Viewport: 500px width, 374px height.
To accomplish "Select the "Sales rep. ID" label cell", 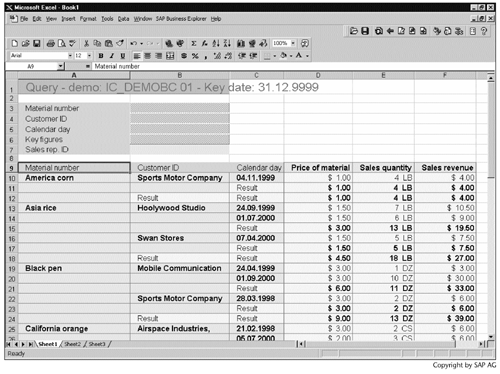I will click(x=74, y=149).
